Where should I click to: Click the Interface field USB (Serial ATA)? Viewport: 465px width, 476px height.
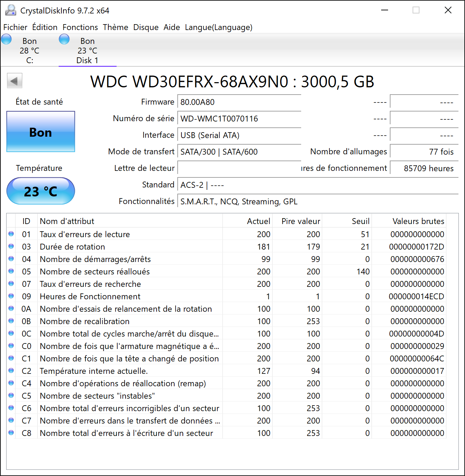coord(239,135)
